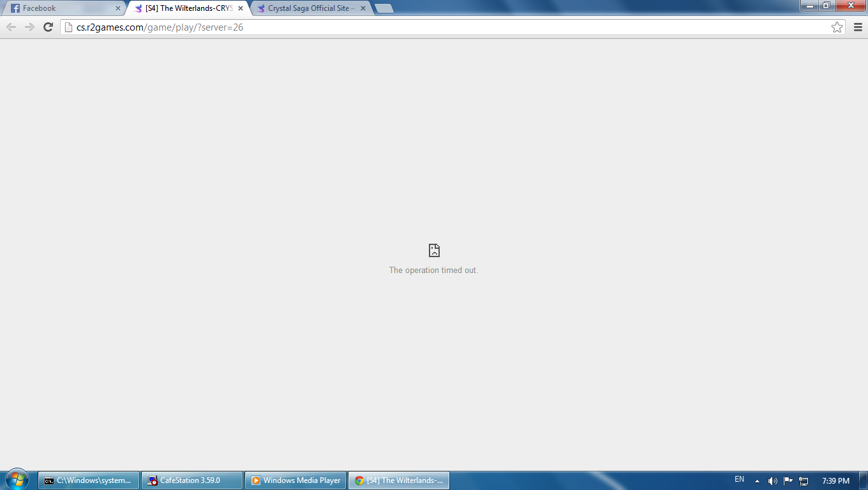
Task: Open CafeStation 3.59.0 from taskbar
Action: click(x=192, y=480)
